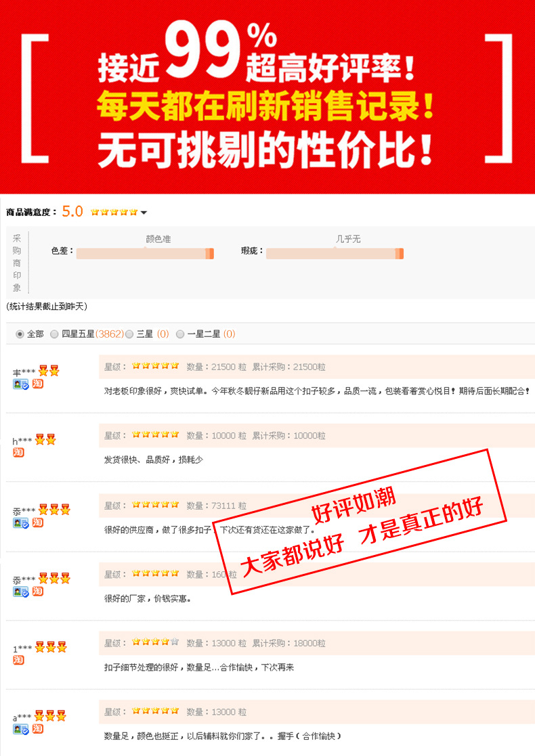Image resolution: width=535 pixels, height=756 pixels.
Task: Open reviewer name 丰*** profile
Action: tap(24, 372)
